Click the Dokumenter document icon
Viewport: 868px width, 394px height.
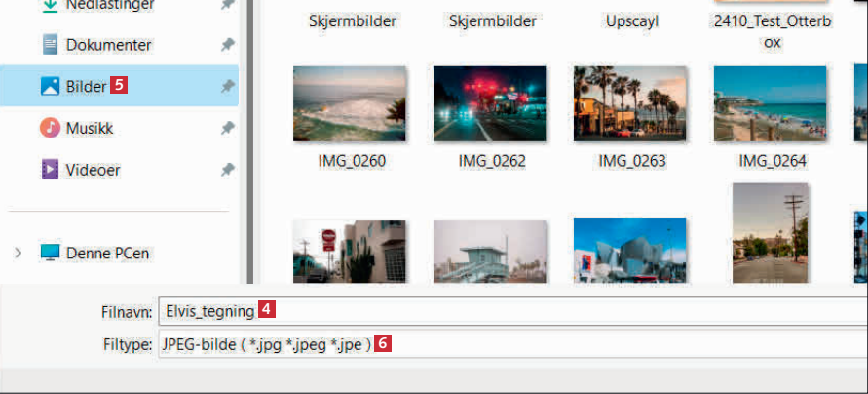coord(50,45)
